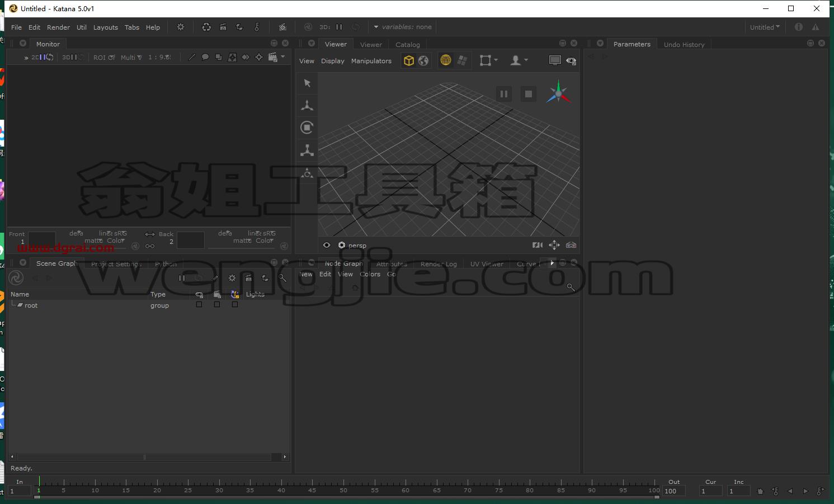This screenshot has width=834, height=504.
Task: Open the Monitor clapperboard dropdown arrow
Action: coord(283,56)
